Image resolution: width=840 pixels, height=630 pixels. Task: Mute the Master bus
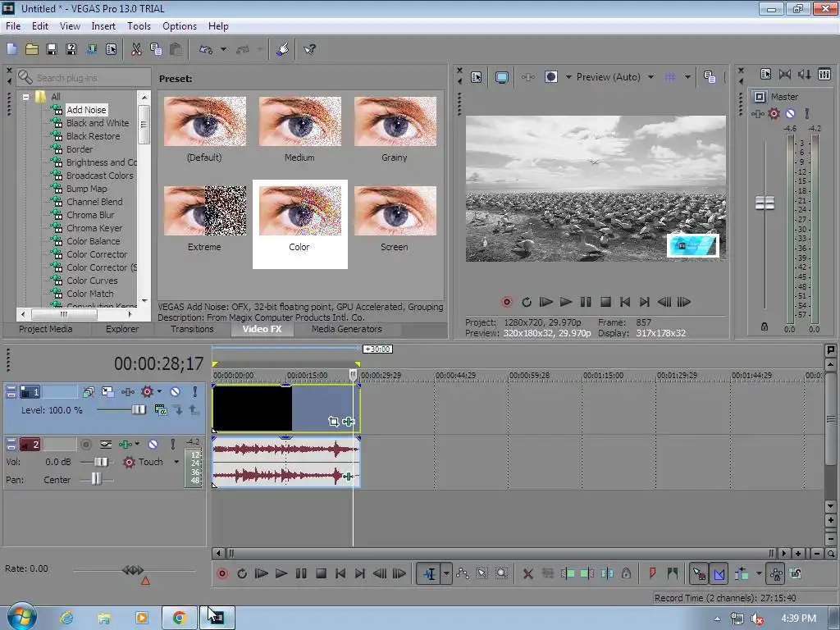(x=790, y=113)
